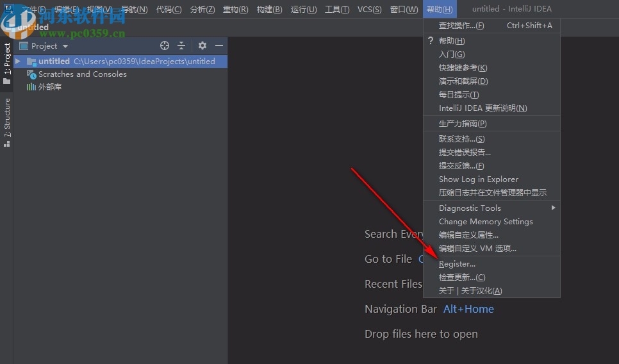This screenshot has width=619, height=364.
Task: Open IntelliJ IDEA 更新说明(N)
Action: [x=491, y=108]
